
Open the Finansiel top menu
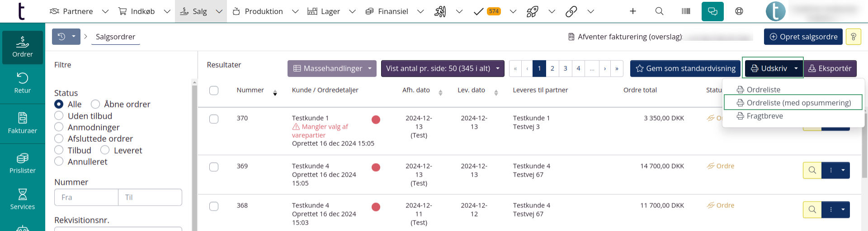pyautogui.click(x=387, y=11)
